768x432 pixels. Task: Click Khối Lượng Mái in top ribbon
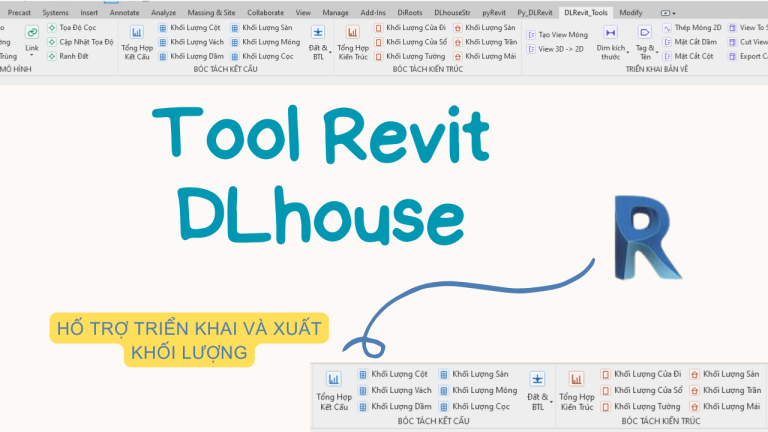[485, 56]
